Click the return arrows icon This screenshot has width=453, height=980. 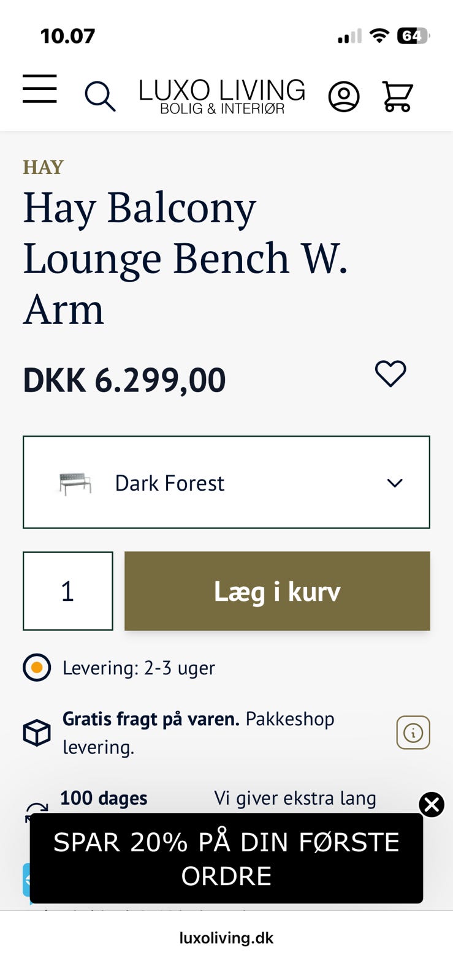(x=36, y=811)
